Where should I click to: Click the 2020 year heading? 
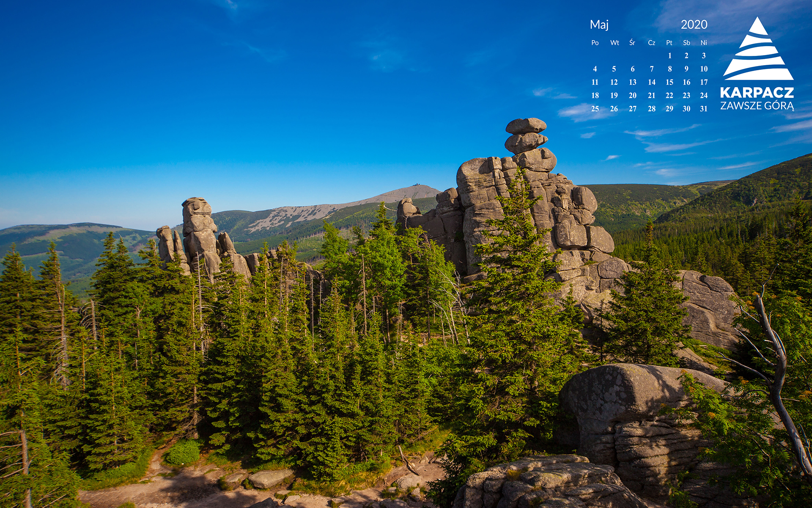pyautogui.click(x=694, y=25)
